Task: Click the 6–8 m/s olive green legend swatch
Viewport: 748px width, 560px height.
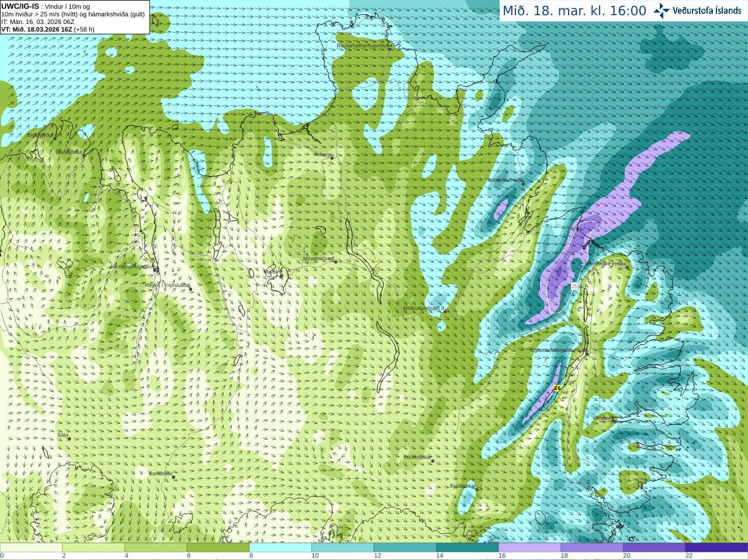Action: [x=218, y=548]
